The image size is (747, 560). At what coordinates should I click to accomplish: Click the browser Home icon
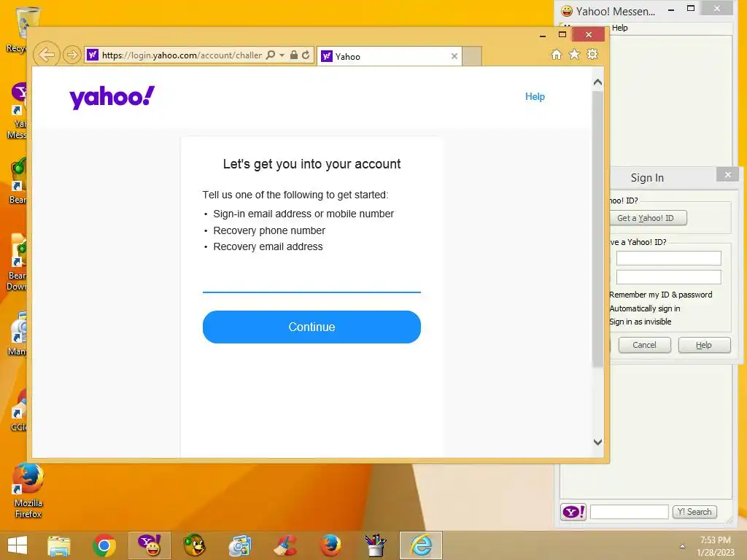coord(557,54)
